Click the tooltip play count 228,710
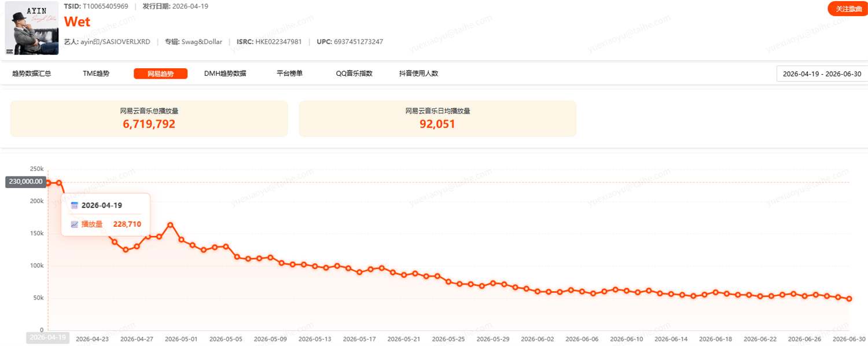 coord(127,224)
